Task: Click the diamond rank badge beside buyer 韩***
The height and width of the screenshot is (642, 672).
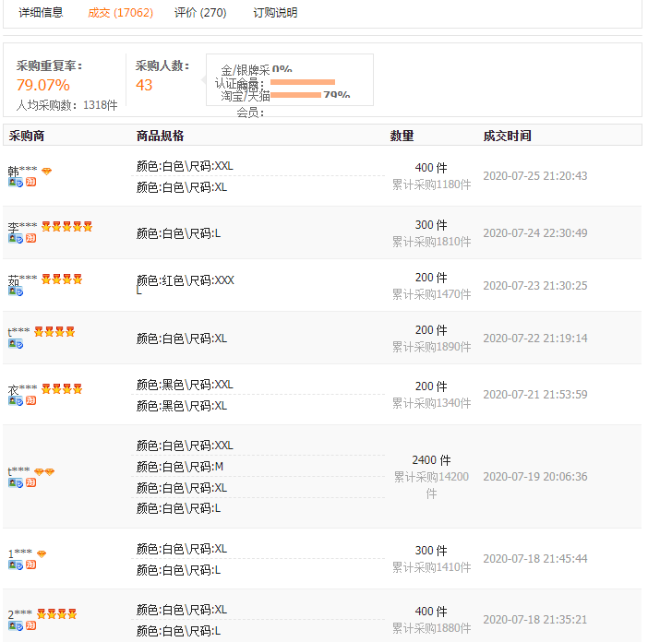Action: pyautogui.click(x=47, y=172)
